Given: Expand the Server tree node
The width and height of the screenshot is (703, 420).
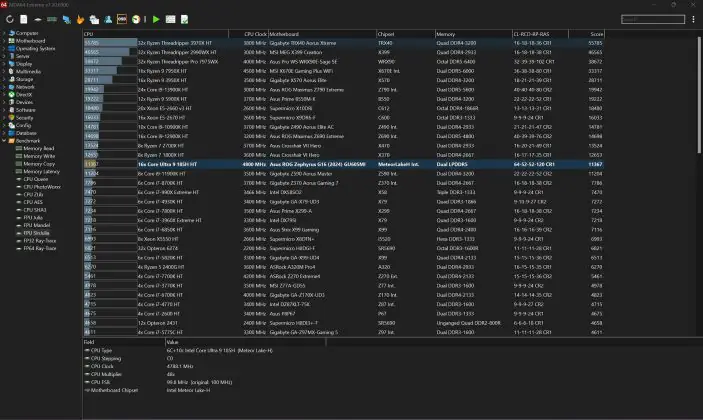Looking at the screenshot, I should (4, 56).
